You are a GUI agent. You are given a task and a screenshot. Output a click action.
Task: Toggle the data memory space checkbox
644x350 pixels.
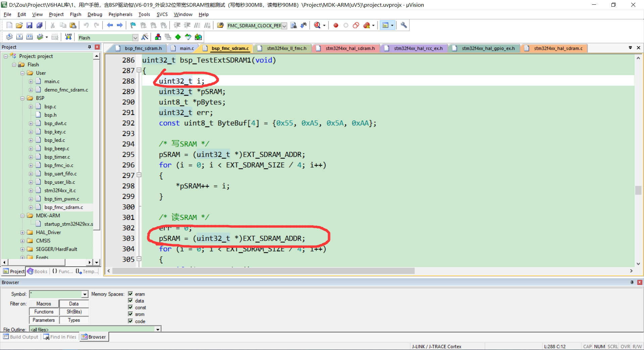130,301
